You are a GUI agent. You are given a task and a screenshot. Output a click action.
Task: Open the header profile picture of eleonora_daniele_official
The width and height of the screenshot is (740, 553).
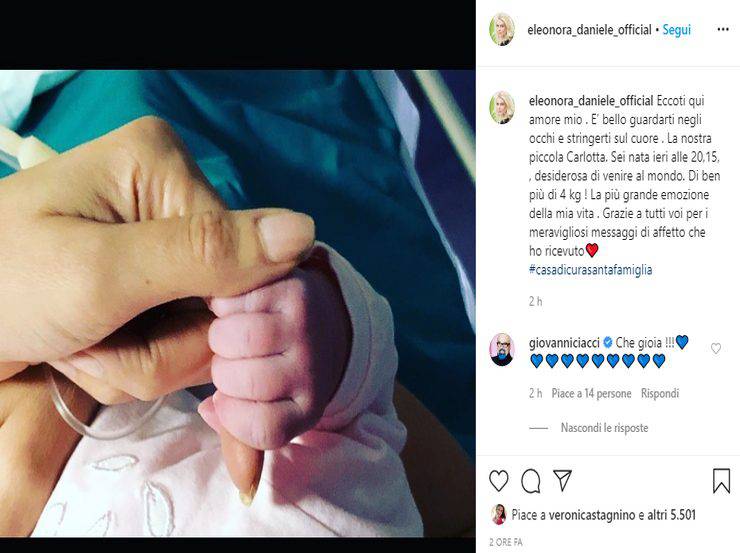point(502,29)
